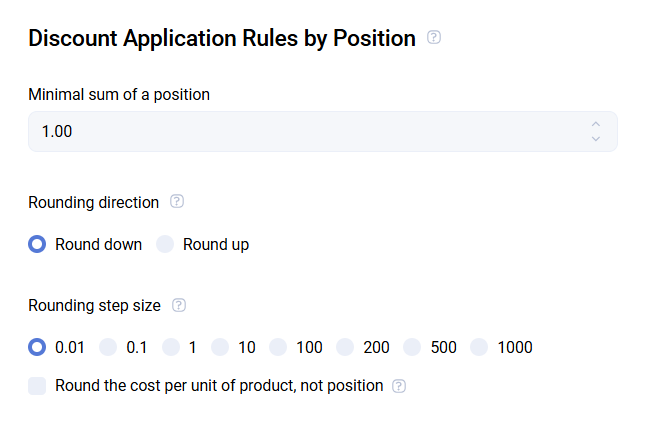Viewport: 658px width, 423px height.
Task: Click the Minimal sum of a position field
Action: (300, 131)
